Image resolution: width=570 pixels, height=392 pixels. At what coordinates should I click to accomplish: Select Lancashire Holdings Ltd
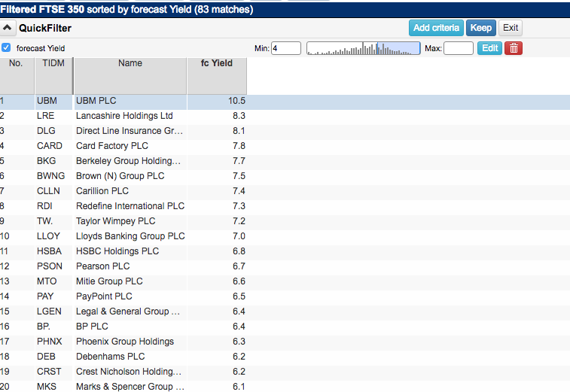pos(124,116)
